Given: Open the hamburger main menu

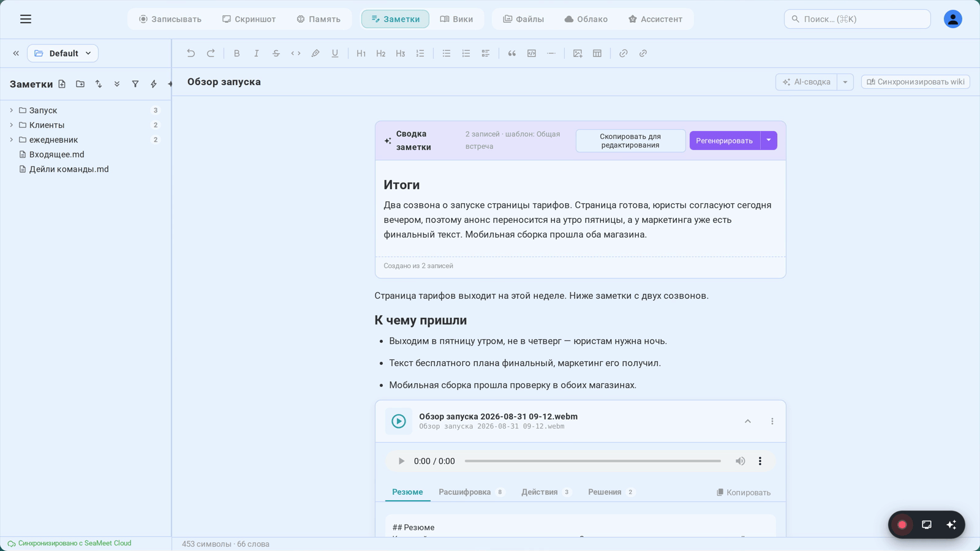Looking at the screenshot, I should coord(26,19).
